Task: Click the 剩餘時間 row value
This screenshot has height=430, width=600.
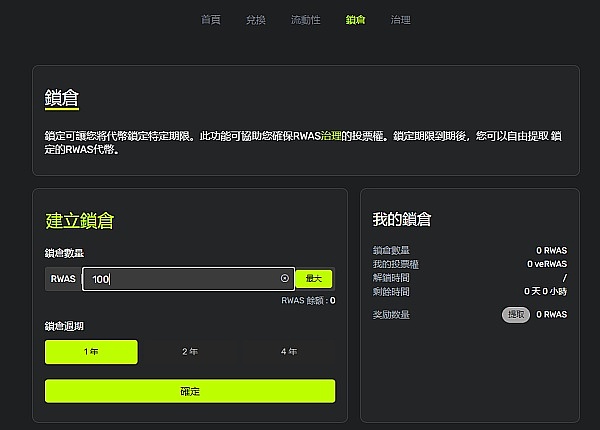Action: tap(545, 291)
